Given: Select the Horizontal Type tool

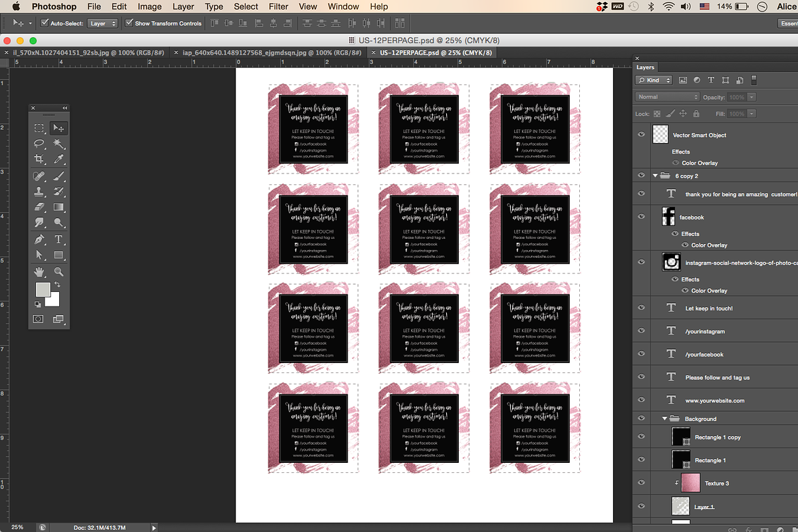Looking at the screenshot, I should (x=59, y=239).
